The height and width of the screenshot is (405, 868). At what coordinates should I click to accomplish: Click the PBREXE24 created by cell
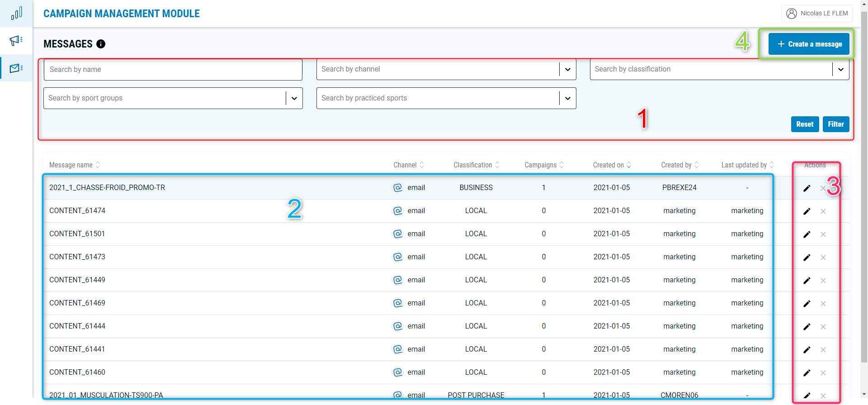[x=679, y=188]
